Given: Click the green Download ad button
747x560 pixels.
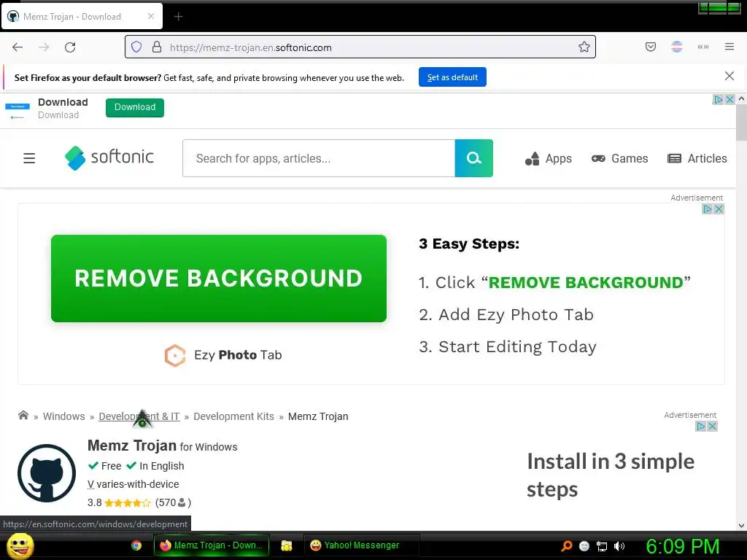Looking at the screenshot, I should pyautogui.click(x=135, y=107).
